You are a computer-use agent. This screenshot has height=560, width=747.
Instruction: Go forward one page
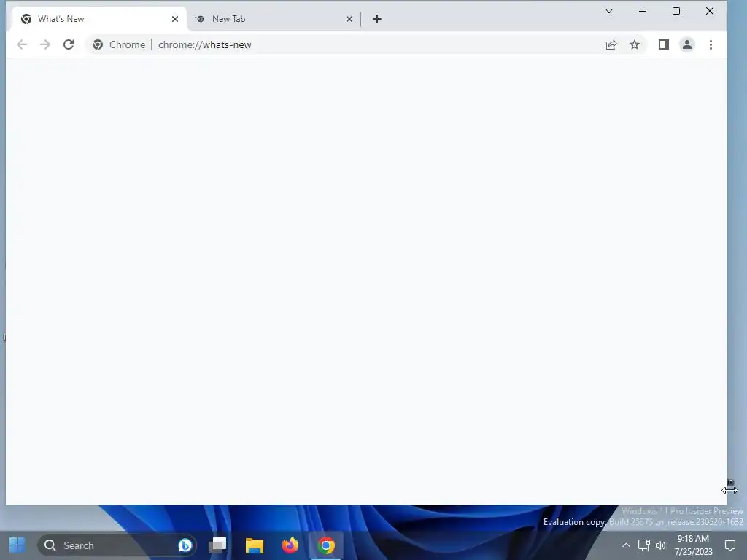[x=45, y=44]
